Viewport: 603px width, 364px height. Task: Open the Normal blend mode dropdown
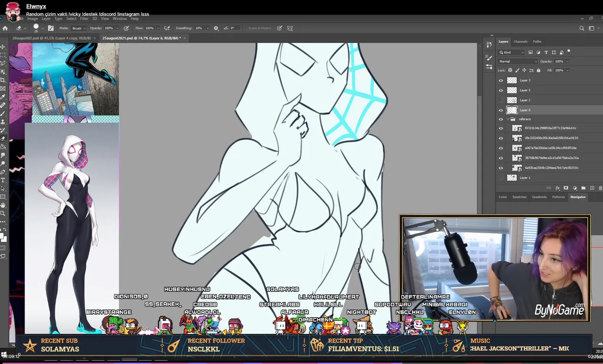pos(518,61)
